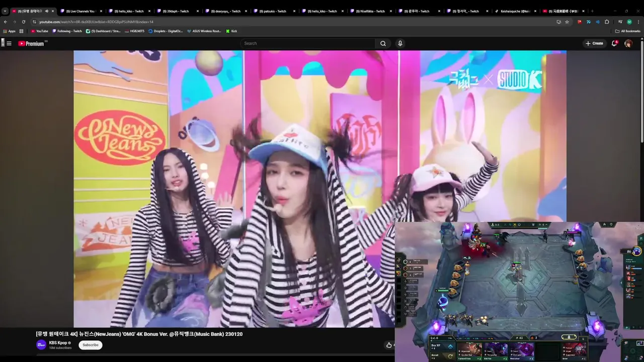This screenshot has height=362, width=644.
Task: Like the video with thumbs-up button
Action: (x=389, y=345)
